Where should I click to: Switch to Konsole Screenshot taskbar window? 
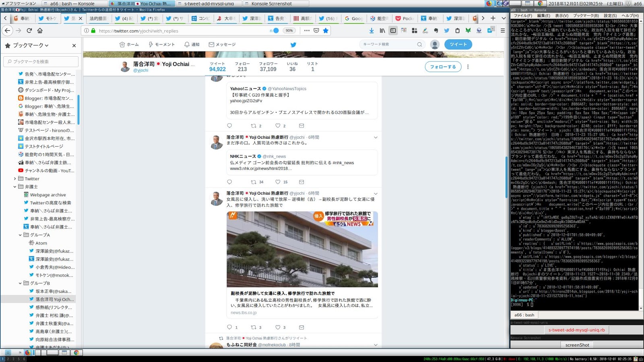(276, 4)
